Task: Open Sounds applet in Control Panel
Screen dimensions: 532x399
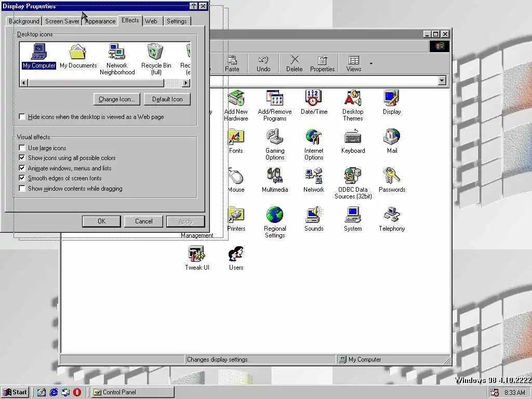Action: 314,219
